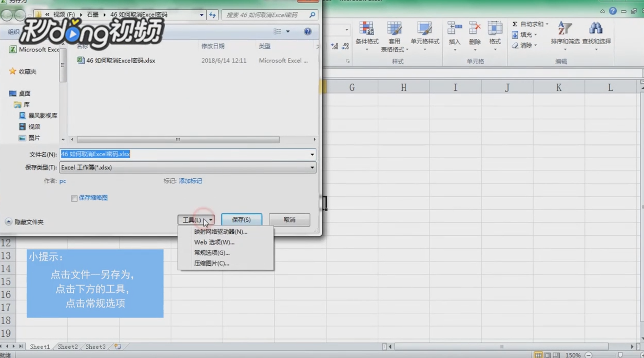
Task: Click the Format cells (格式) icon
Action: tap(495, 29)
